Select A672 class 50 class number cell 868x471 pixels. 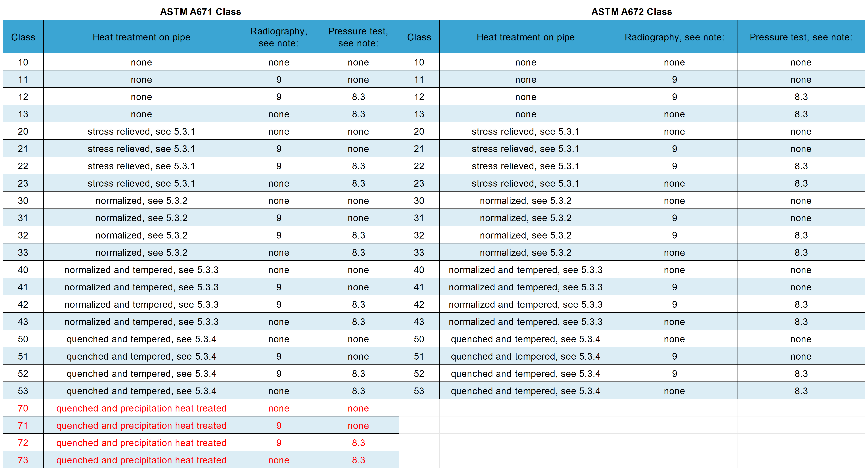tap(419, 339)
